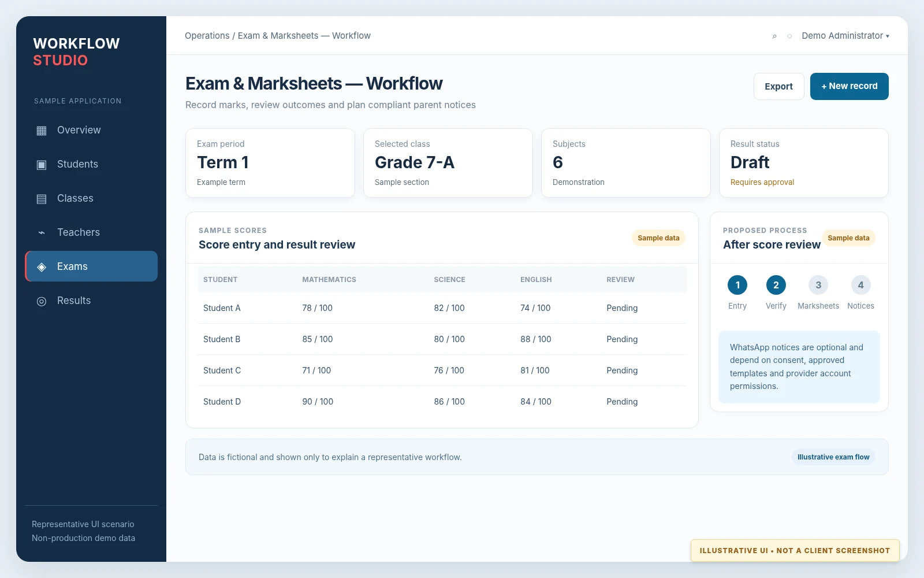Screen dimensions: 924x578
Task: Select step 2 Verify circle
Action: (x=776, y=285)
